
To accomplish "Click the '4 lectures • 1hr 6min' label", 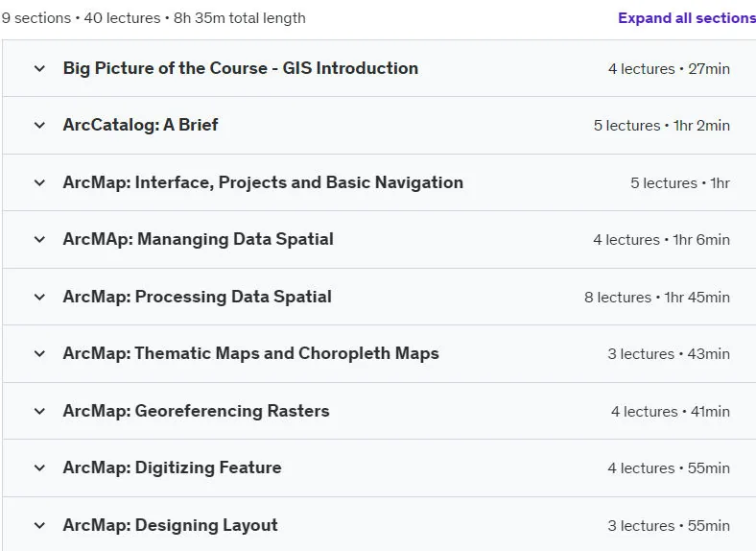I will click(x=662, y=240).
